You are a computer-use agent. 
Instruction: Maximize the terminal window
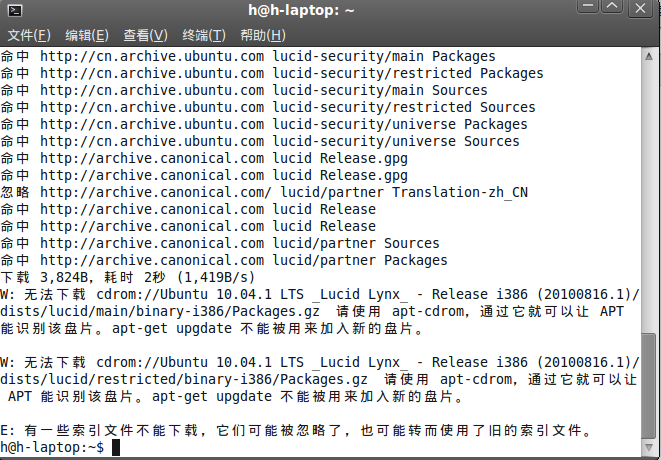click(612, 6)
